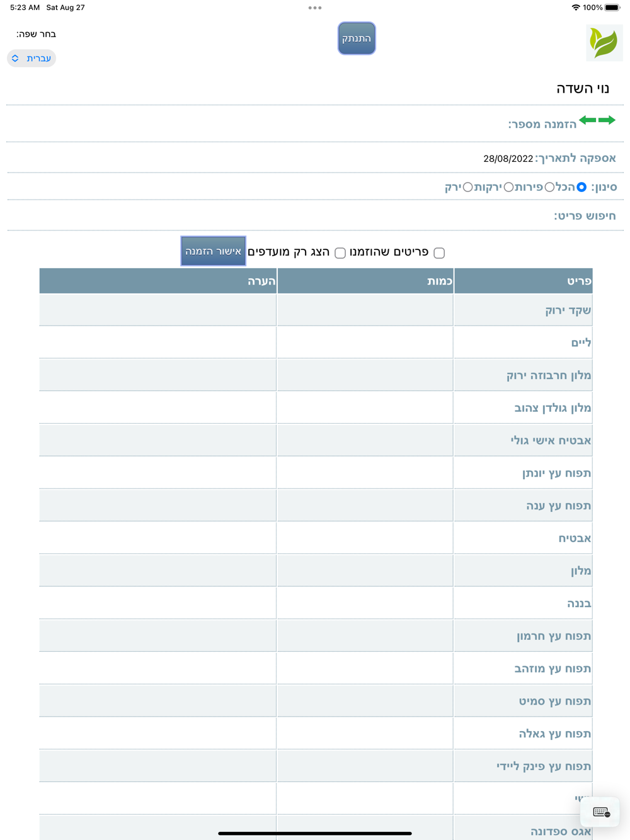This screenshot has width=630, height=840.
Task: Check the פריטים שהוזמנו checkbox
Action: point(439,253)
